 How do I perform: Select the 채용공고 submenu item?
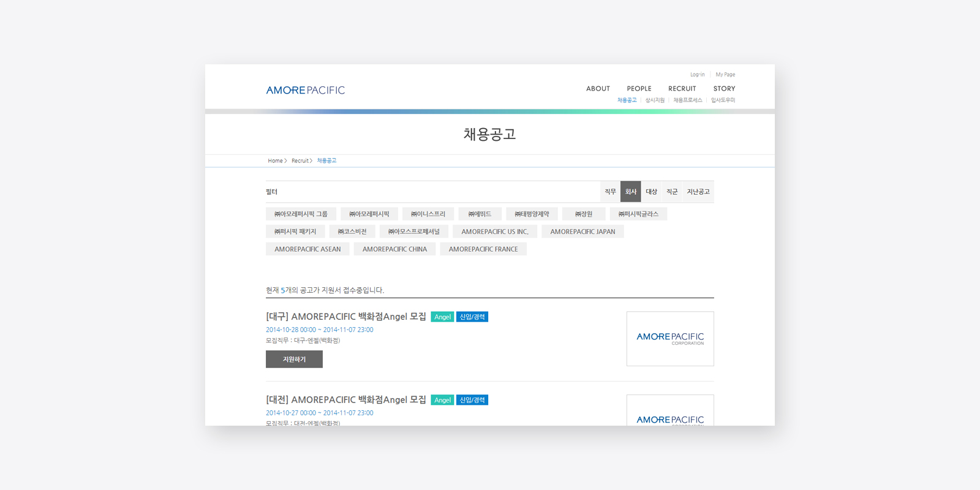click(x=627, y=100)
